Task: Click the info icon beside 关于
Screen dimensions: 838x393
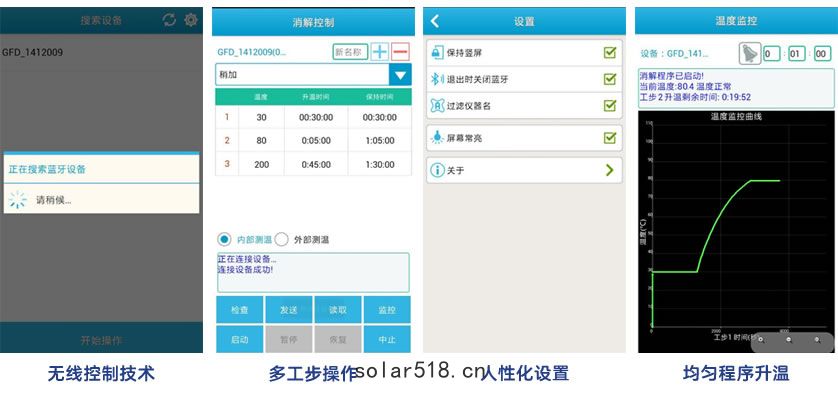Action: [x=437, y=171]
